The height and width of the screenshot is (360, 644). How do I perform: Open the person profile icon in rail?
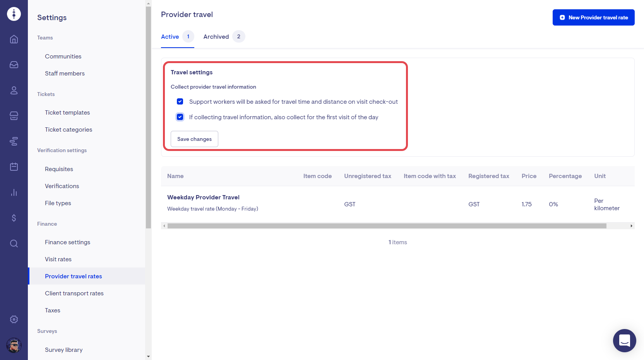(14, 90)
